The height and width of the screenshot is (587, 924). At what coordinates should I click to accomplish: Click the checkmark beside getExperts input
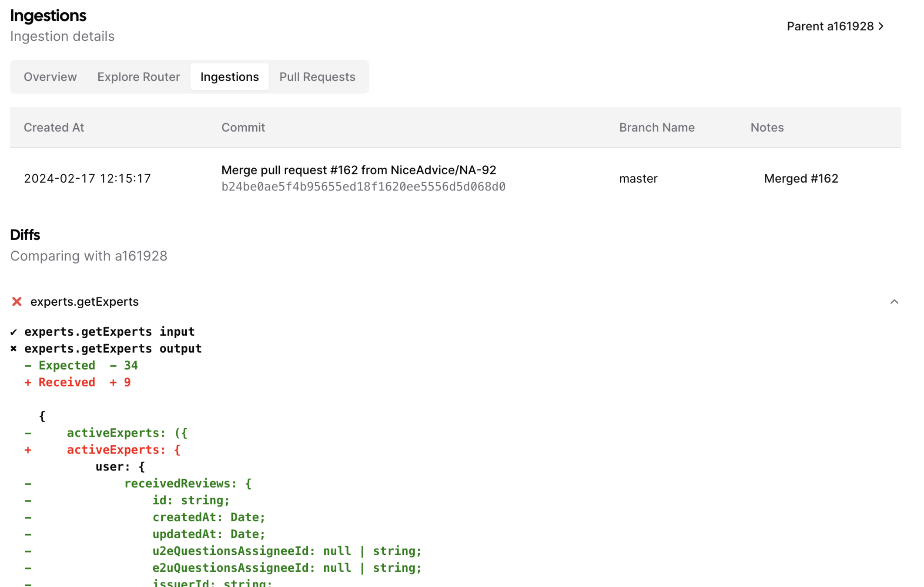tap(13, 332)
